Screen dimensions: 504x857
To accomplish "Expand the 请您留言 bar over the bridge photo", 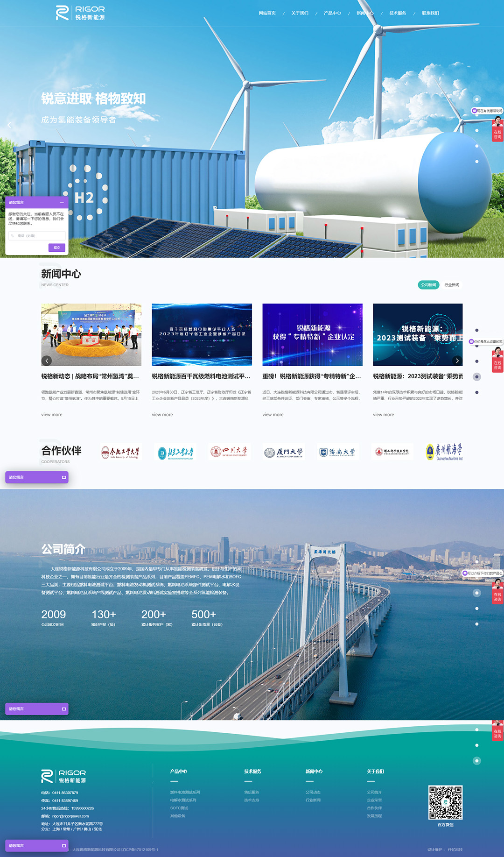I will tap(36, 709).
